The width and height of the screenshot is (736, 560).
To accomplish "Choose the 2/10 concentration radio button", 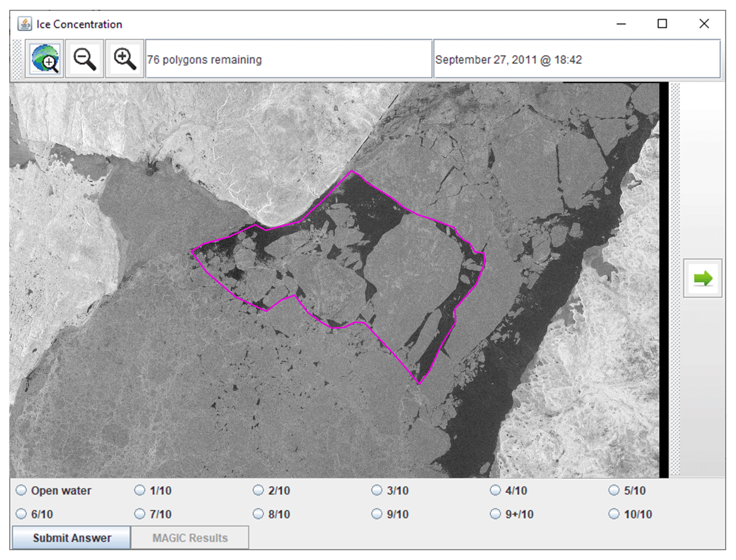I will (258, 491).
